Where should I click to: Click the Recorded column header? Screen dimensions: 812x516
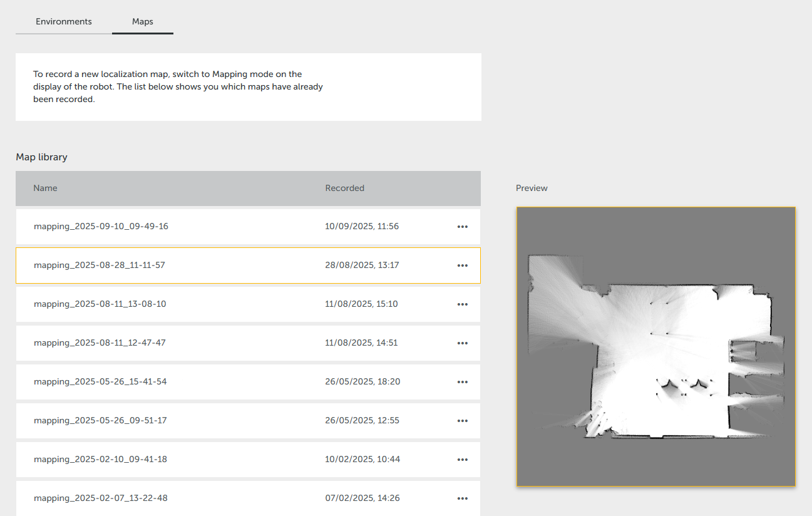pos(344,188)
